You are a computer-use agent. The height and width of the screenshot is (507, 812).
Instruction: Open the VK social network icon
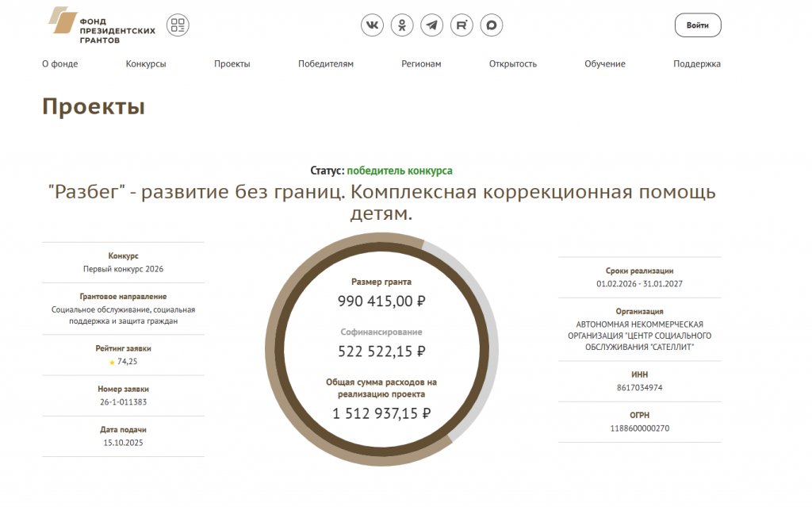pyautogui.click(x=372, y=25)
